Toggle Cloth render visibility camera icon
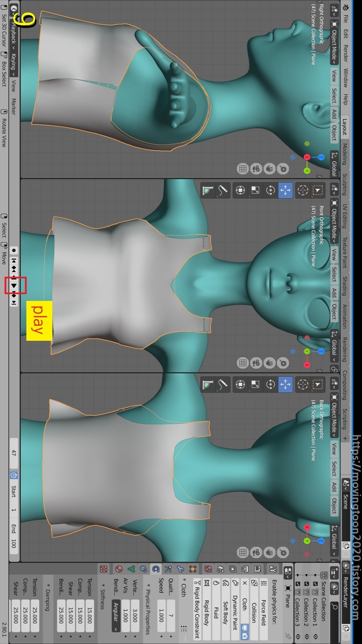This screenshot has height=644, width=362. coord(245,636)
